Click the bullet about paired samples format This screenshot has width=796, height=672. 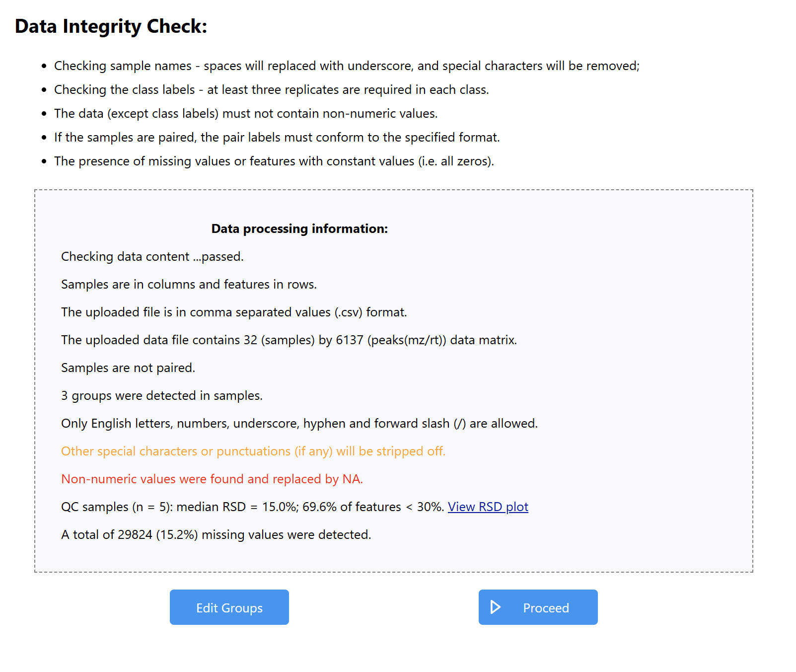tap(277, 137)
